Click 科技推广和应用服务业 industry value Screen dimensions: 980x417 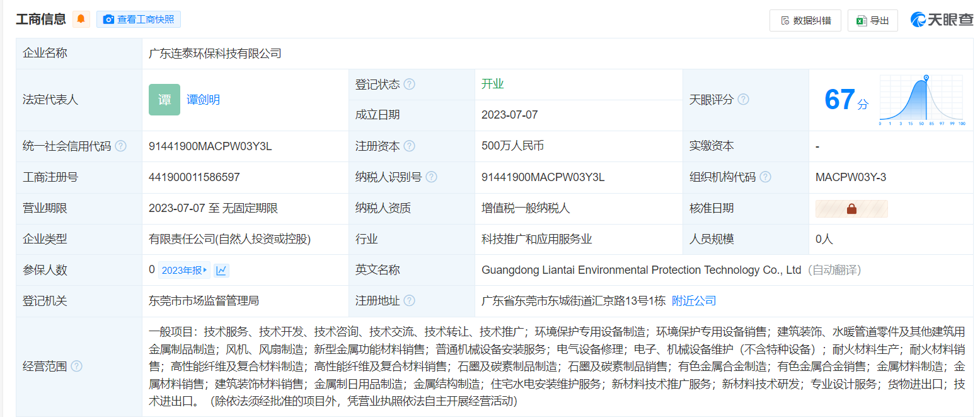pos(537,239)
